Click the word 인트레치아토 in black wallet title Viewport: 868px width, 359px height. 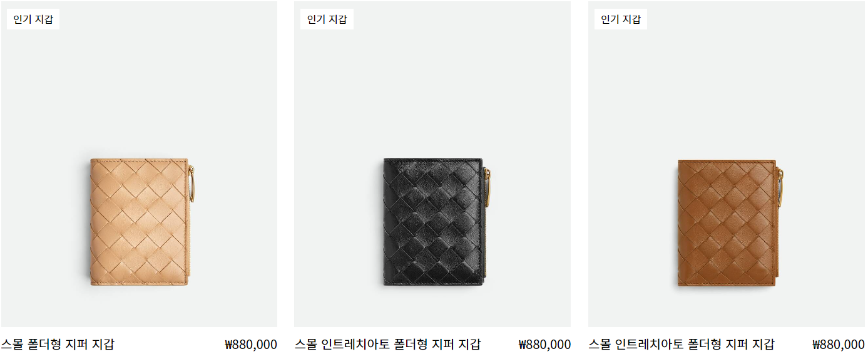355,344
